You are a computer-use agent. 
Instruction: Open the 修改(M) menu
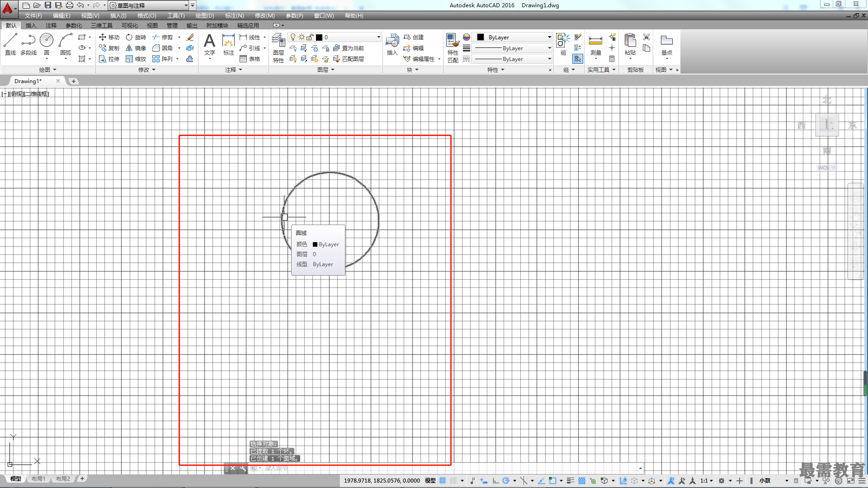click(x=264, y=16)
